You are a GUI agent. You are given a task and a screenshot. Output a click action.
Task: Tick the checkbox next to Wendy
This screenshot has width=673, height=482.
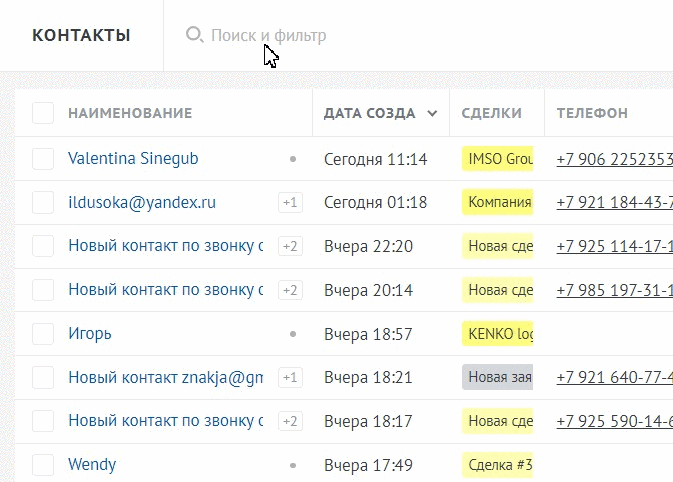point(43,465)
